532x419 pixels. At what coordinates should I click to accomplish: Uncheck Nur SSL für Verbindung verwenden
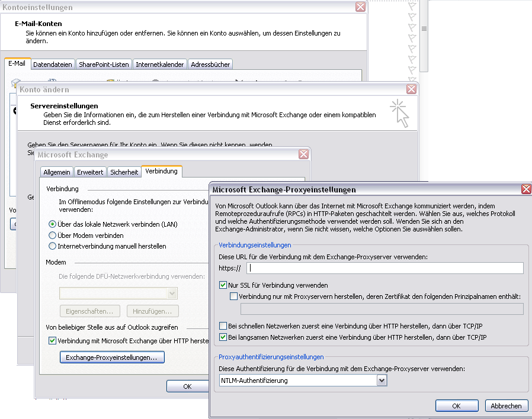tap(223, 285)
